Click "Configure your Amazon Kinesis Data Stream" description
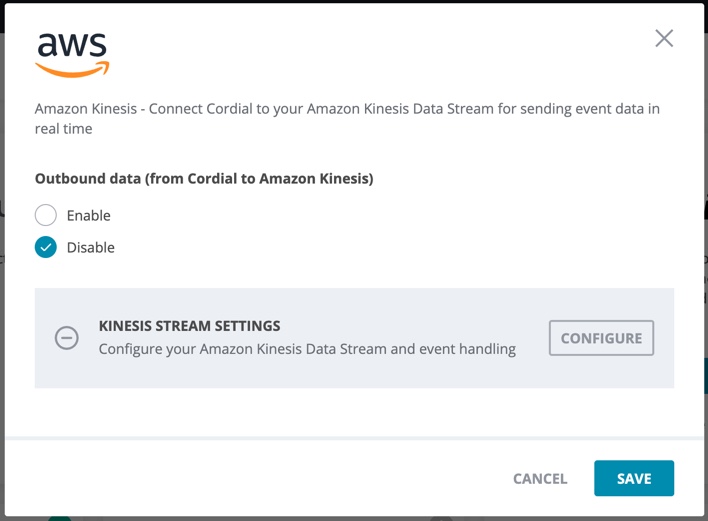 point(307,349)
